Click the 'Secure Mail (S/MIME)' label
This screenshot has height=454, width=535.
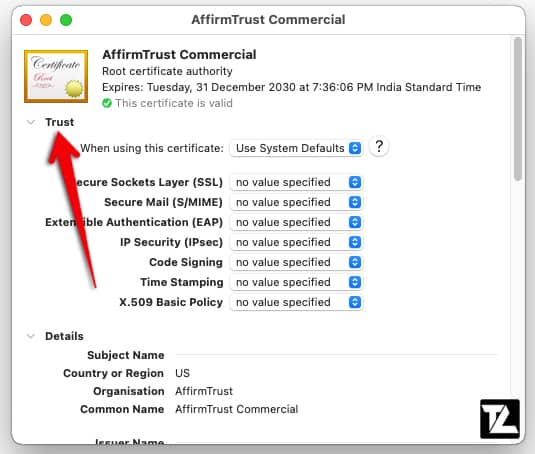163,202
